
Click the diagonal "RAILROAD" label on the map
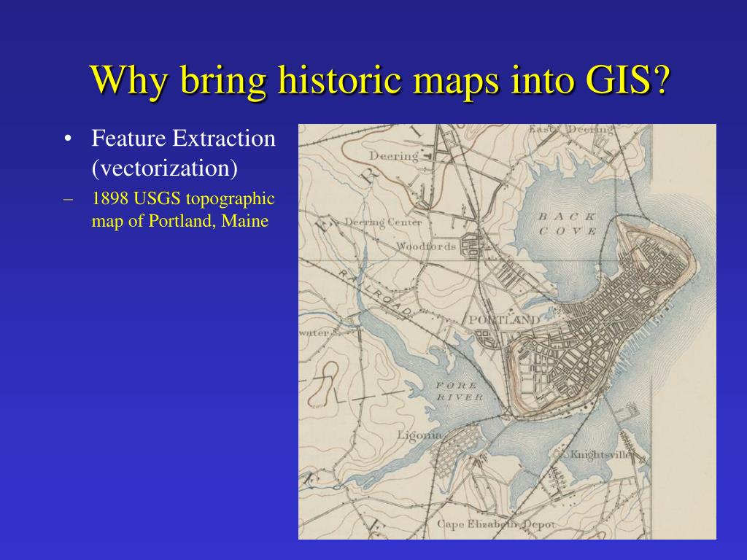click(376, 294)
